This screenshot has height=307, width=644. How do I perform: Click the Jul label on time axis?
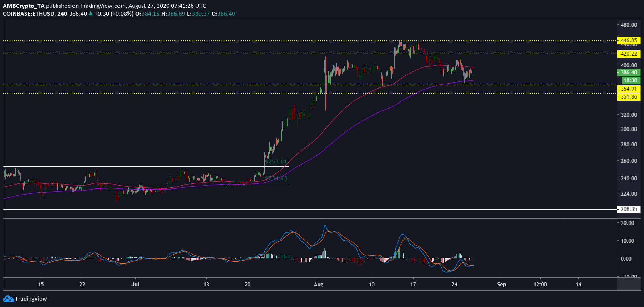[135, 285]
